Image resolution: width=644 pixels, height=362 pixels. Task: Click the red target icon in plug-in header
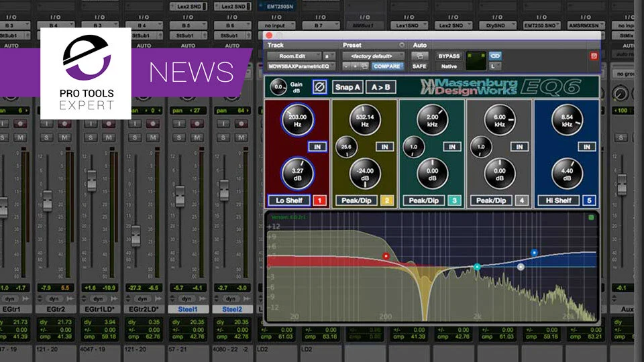(594, 56)
